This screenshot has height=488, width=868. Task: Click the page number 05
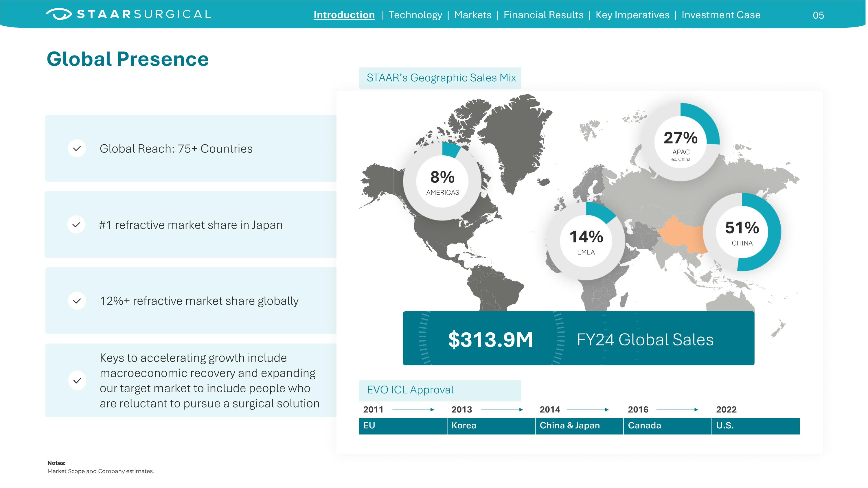pos(818,15)
